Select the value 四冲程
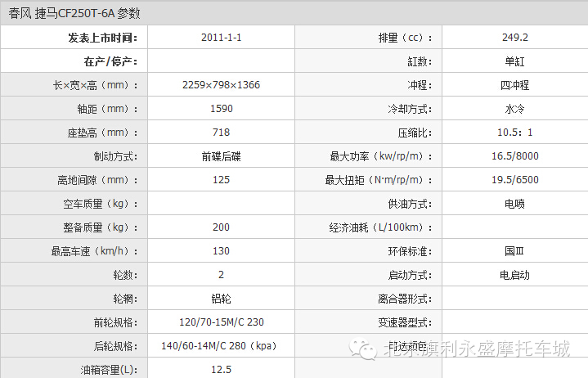This screenshot has height=378, width=588. tap(515, 85)
